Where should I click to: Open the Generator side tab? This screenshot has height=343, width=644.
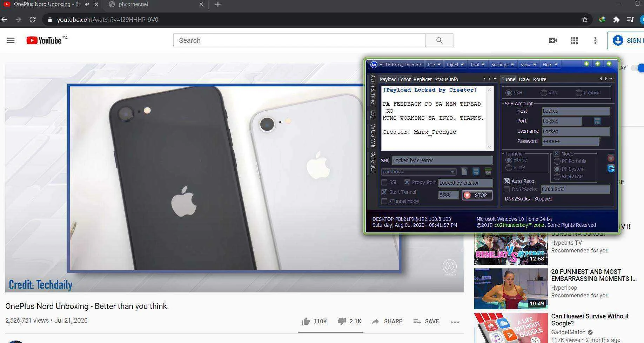pos(373,162)
